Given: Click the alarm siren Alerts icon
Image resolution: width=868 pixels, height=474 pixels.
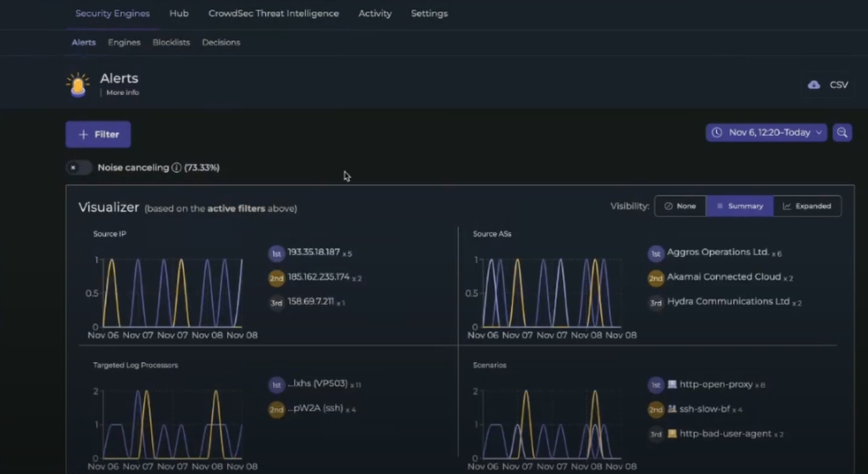Looking at the screenshot, I should pos(78,85).
